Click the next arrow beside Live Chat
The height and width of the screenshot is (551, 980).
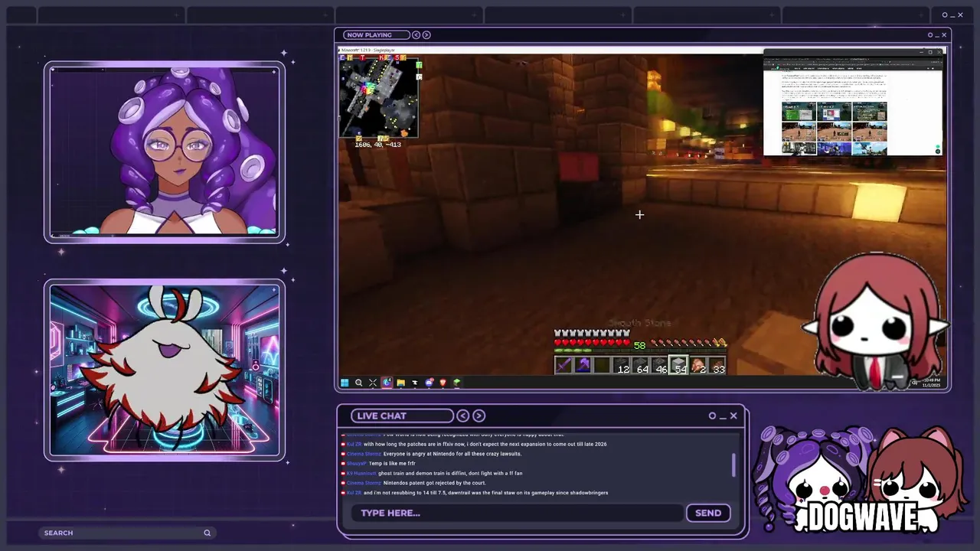[479, 416]
